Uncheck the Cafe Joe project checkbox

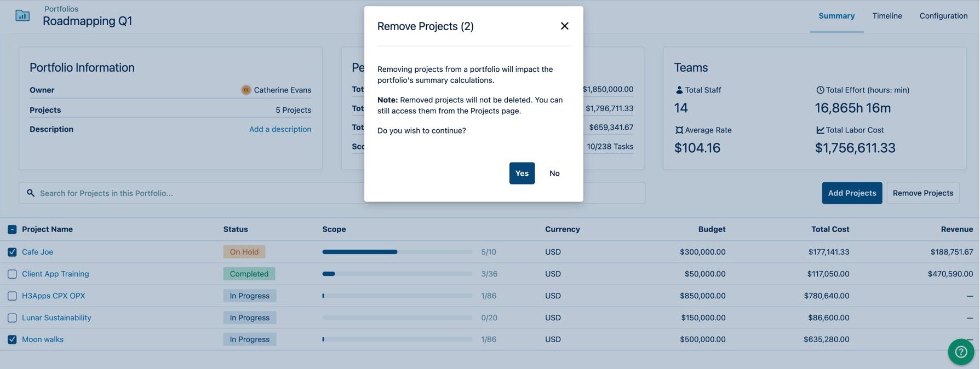[12, 252]
